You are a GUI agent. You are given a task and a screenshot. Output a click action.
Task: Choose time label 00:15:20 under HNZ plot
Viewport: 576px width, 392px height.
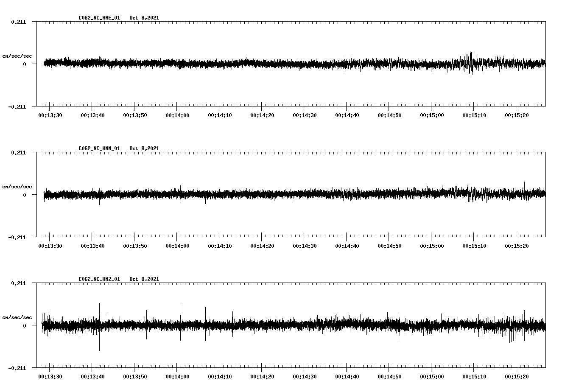[517, 377]
